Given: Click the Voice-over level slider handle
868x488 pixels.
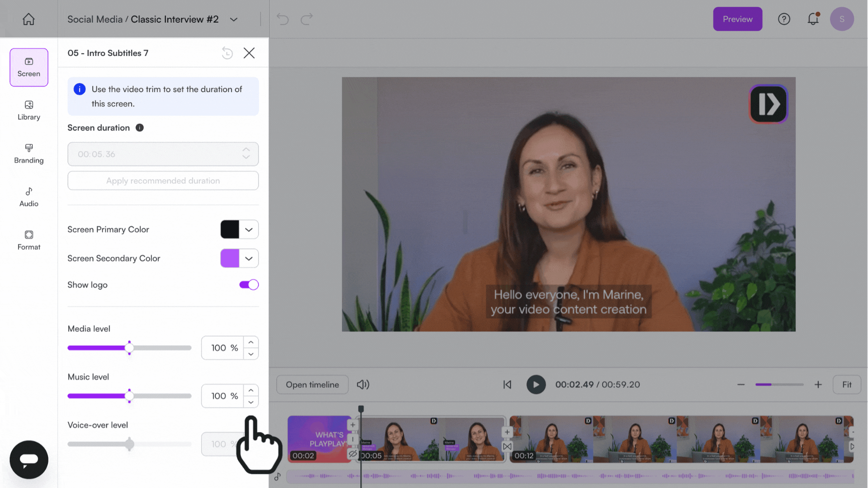Looking at the screenshot, I should 129,444.
